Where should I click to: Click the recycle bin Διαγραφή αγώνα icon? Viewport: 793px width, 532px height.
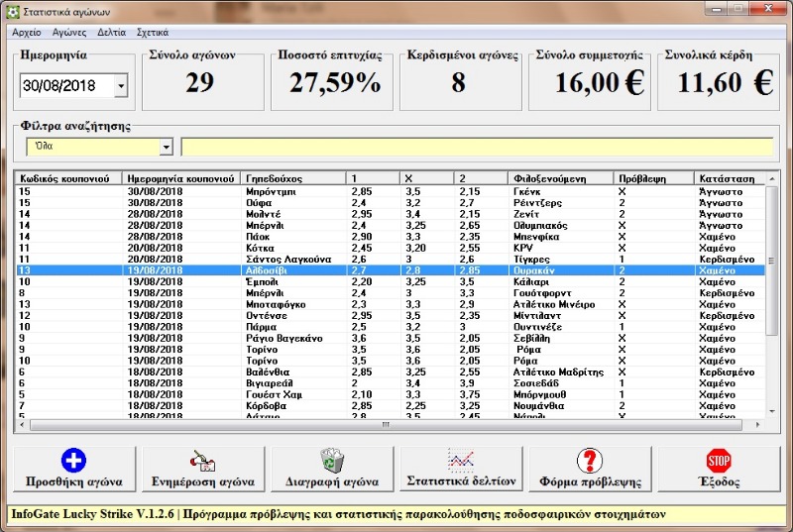[331, 460]
